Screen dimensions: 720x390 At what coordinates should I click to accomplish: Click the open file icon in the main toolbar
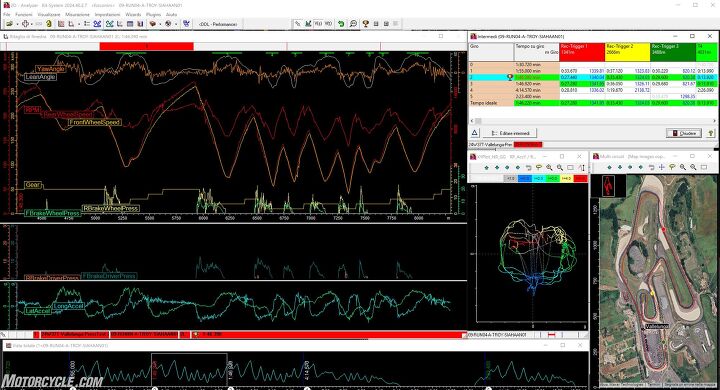tap(9, 24)
